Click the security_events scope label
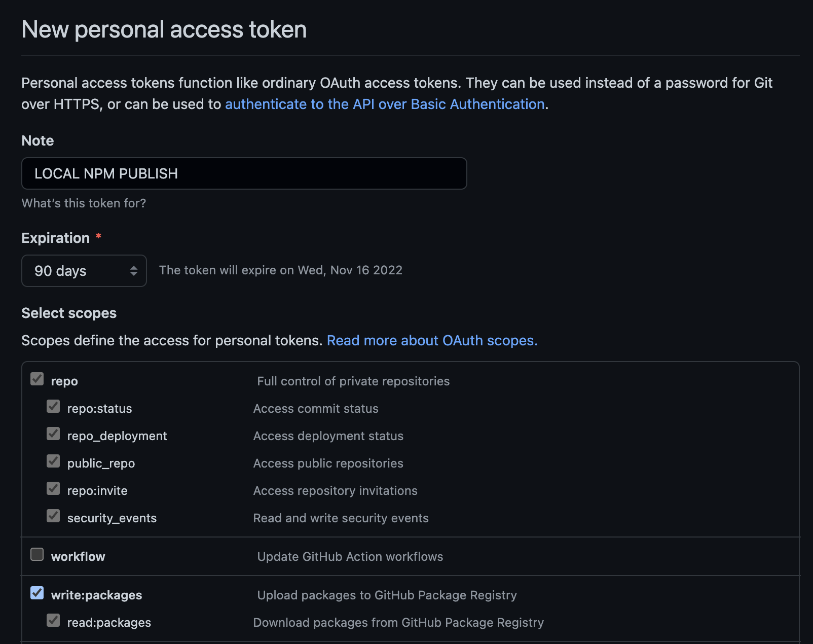Screen dimensions: 813x644 point(112,518)
